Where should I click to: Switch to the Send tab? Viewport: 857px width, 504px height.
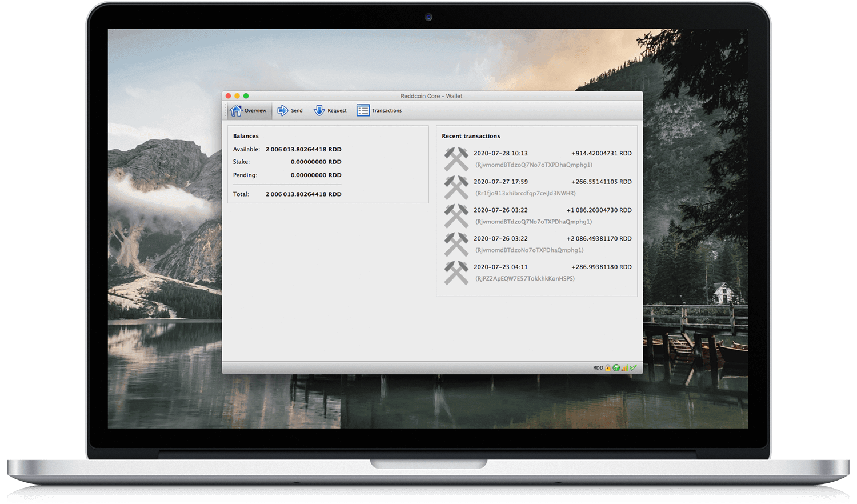[290, 110]
